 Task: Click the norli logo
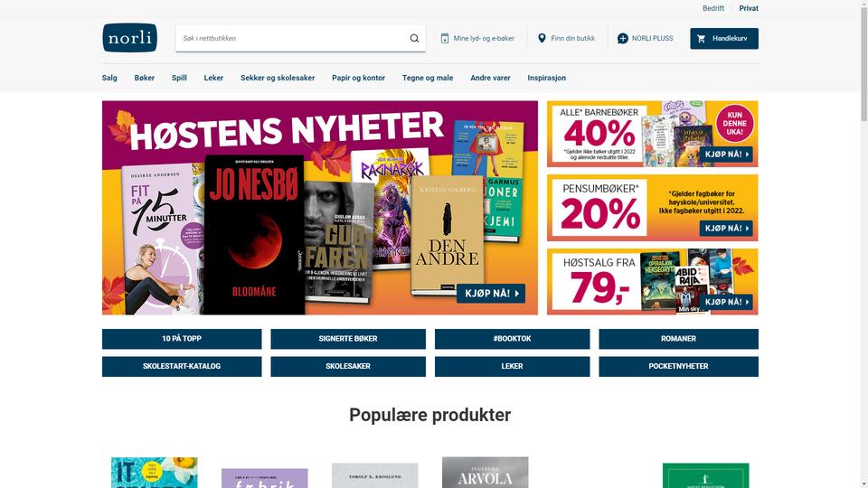[x=129, y=38]
